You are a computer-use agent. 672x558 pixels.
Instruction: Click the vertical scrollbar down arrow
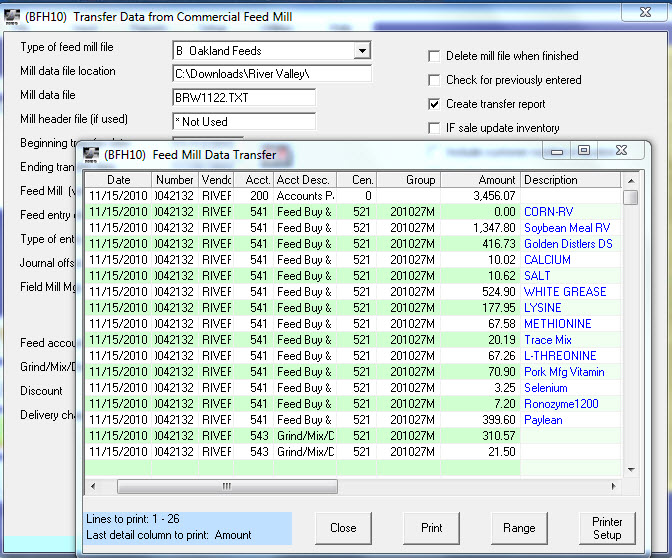(630, 467)
